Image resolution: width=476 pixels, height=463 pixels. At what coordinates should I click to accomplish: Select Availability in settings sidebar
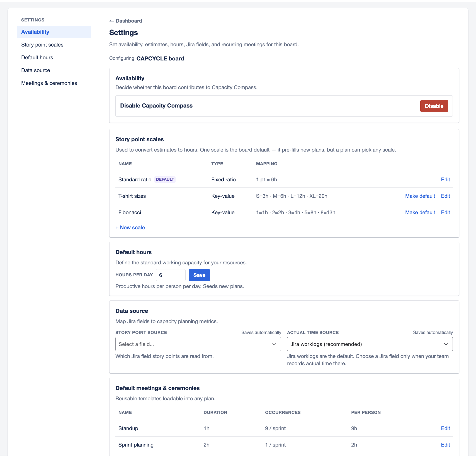(x=54, y=32)
